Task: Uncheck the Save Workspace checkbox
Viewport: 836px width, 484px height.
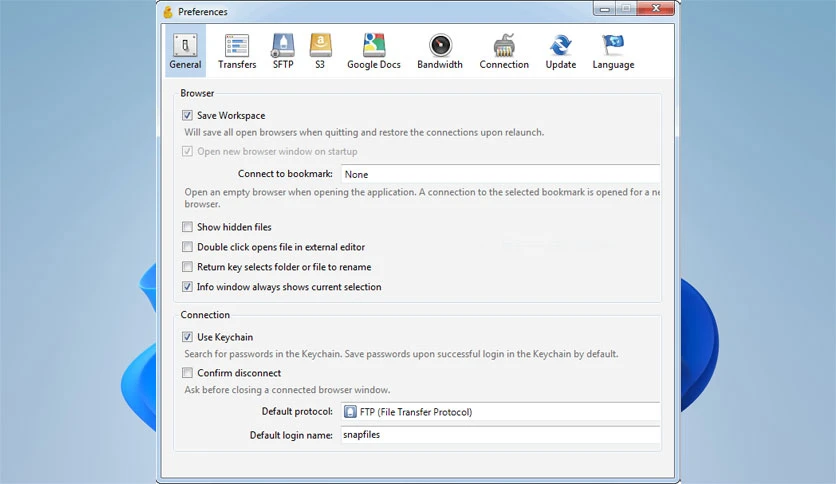Action: tap(187, 115)
